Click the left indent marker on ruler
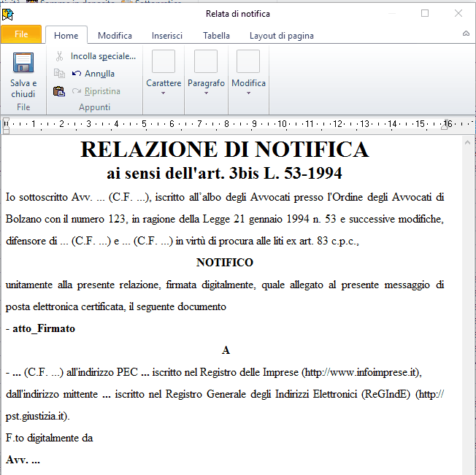This screenshot has width=476, height=475. 6,125
